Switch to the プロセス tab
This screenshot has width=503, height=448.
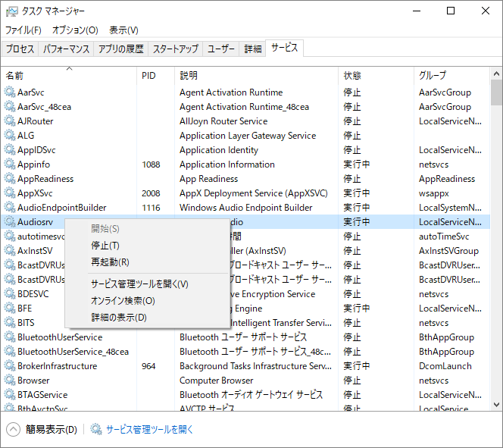[x=20, y=49]
